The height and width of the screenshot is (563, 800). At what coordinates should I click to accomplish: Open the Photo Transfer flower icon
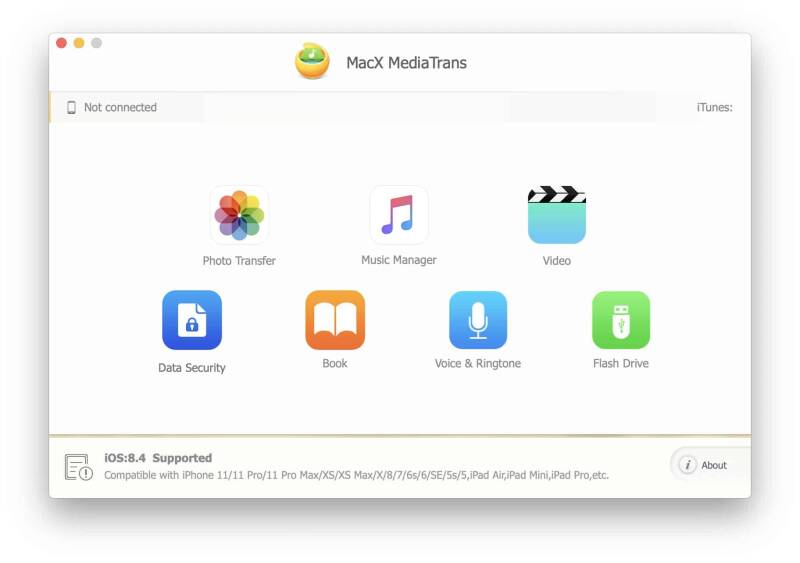pyautogui.click(x=239, y=215)
